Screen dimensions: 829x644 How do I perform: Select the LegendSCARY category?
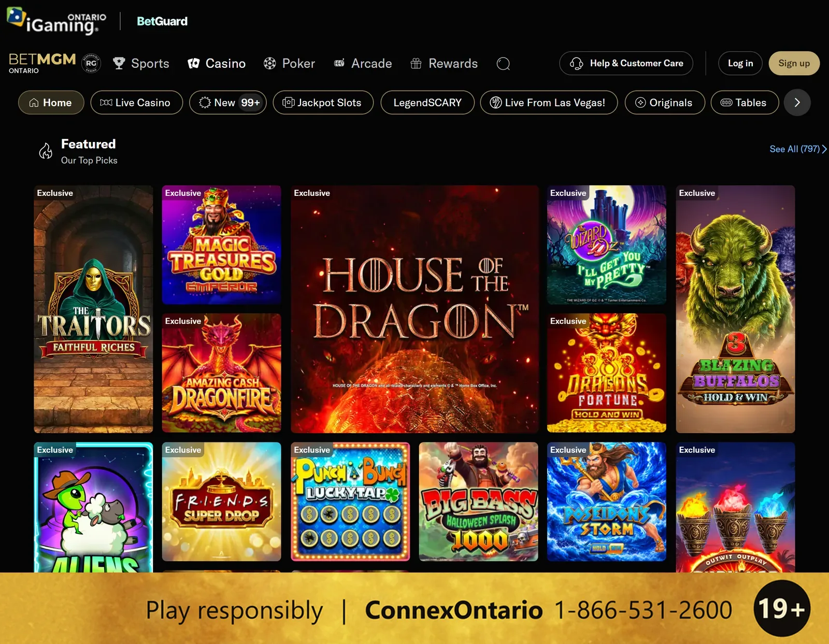427,103
